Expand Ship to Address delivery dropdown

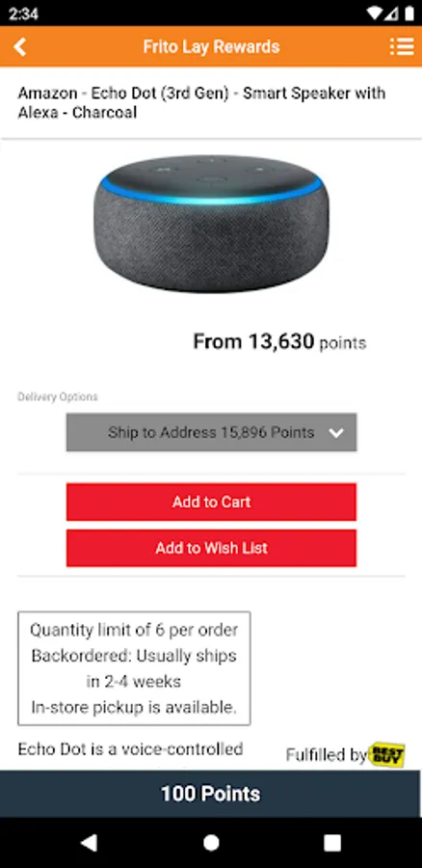[211, 432]
